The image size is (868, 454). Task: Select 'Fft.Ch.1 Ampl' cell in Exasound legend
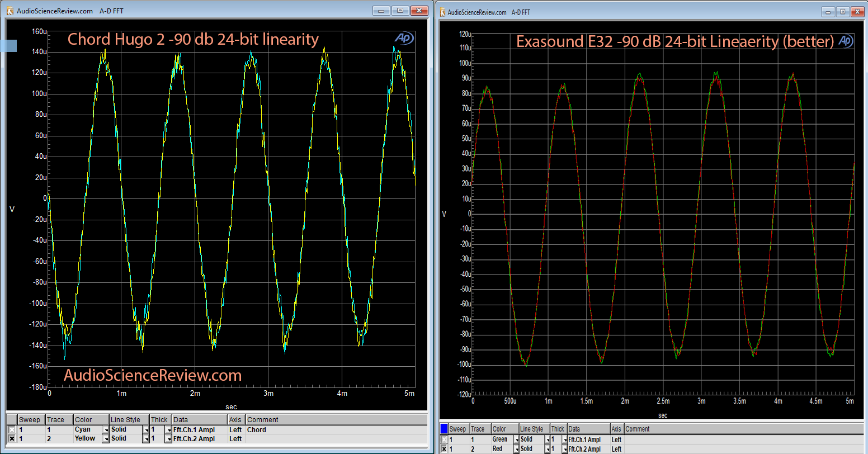588,440
